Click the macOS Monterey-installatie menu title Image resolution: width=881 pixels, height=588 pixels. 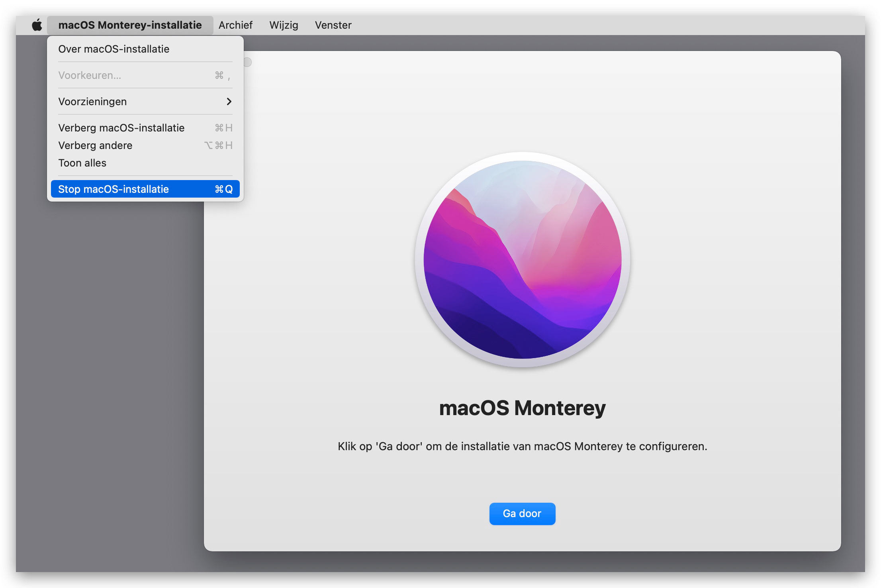[130, 25]
